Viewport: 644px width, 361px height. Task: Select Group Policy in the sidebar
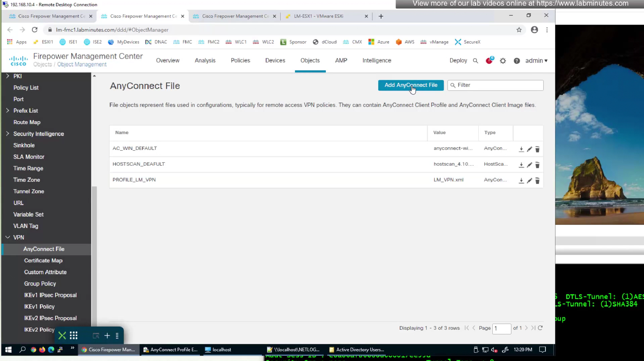(40, 283)
